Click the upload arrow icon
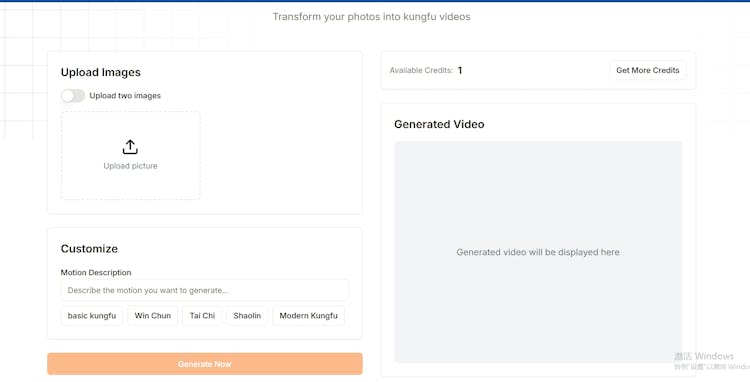Image resolution: width=750 pixels, height=382 pixels. [x=130, y=147]
